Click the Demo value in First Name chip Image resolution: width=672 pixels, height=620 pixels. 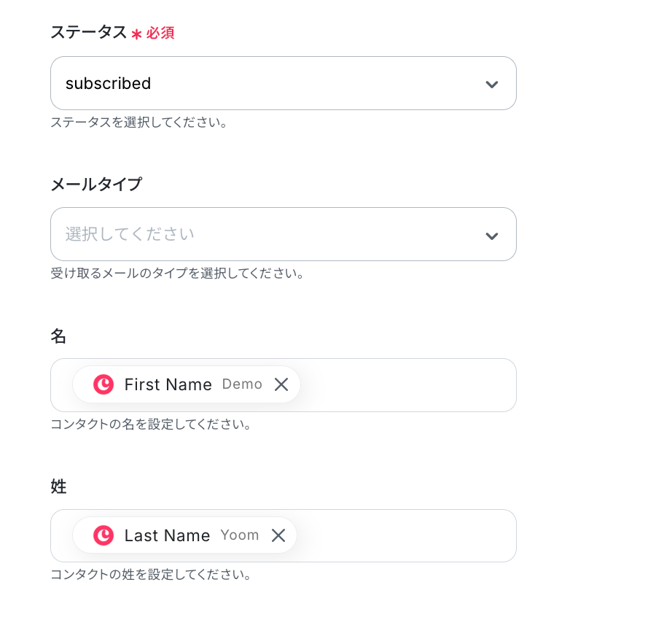click(242, 384)
